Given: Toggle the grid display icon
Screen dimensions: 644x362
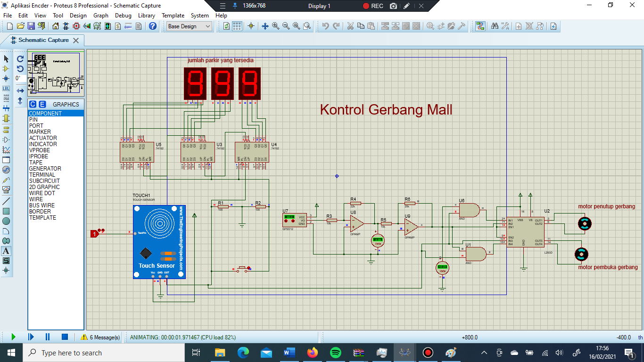Looking at the screenshot, I should (x=236, y=26).
